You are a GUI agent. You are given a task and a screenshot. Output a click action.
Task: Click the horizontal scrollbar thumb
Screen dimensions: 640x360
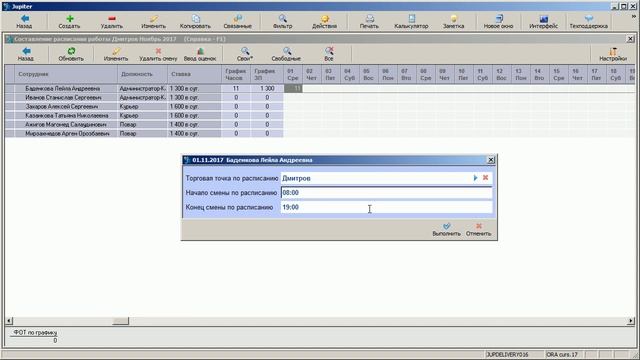pos(120,321)
